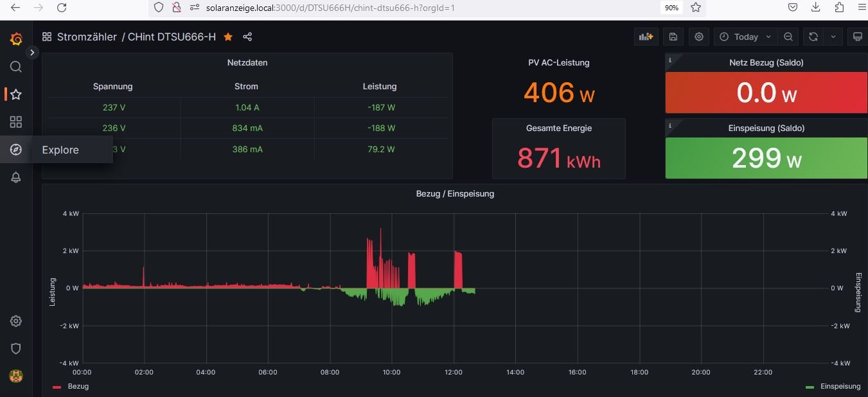The height and width of the screenshot is (397, 868).
Task: Open the Configuration gear in sidebar
Action: click(x=16, y=321)
